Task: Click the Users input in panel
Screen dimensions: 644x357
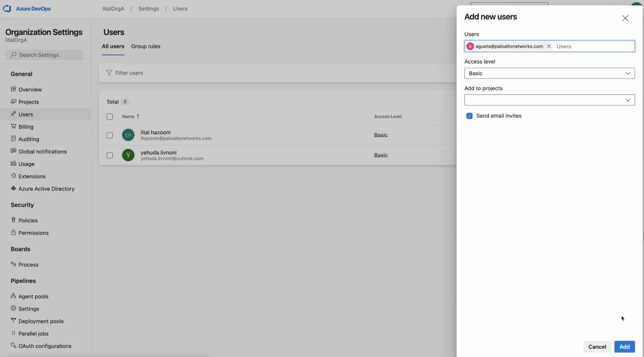Action: point(594,46)
